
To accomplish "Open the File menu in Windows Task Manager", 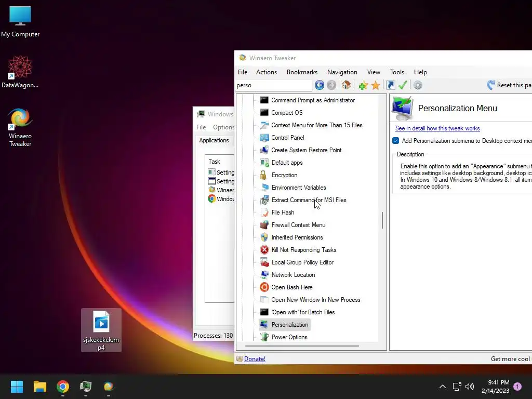I will point(201,127).
